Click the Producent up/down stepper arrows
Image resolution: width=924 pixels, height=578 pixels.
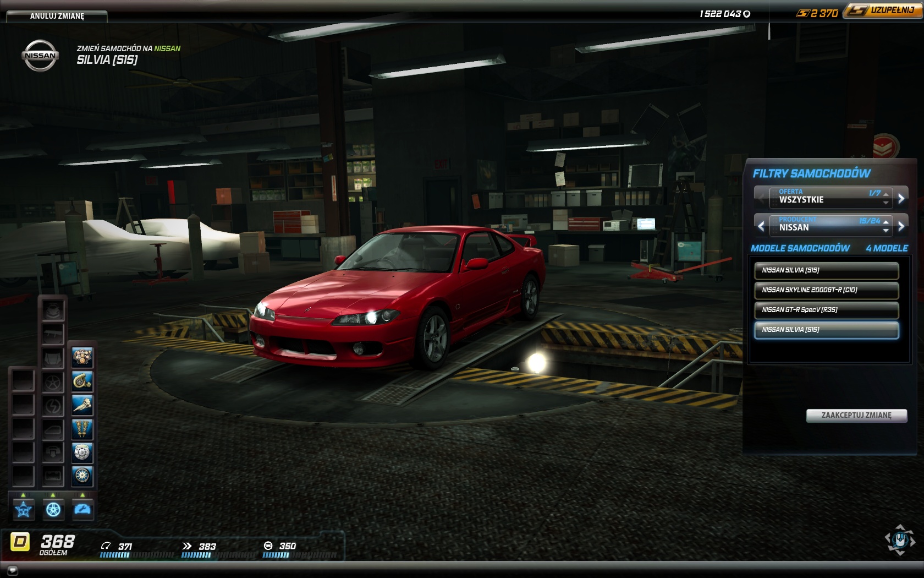886,226
